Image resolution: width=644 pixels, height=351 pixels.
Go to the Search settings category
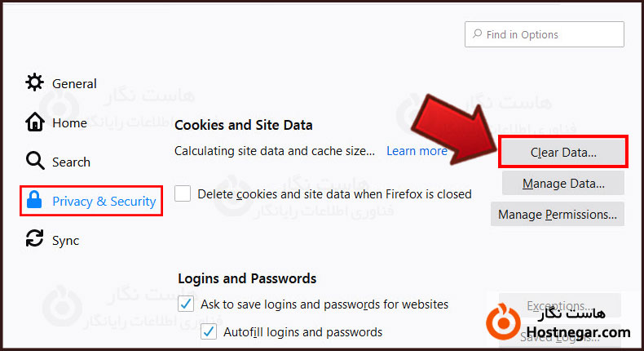coord(71,162)
